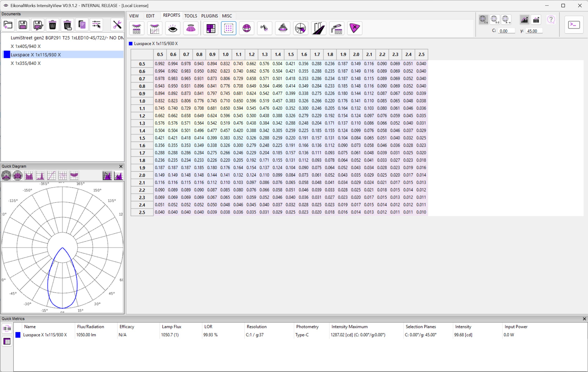Screen dimensions: 588x372
Task: Select the filled cartesian curve diagram type
Action: point(29,175)
